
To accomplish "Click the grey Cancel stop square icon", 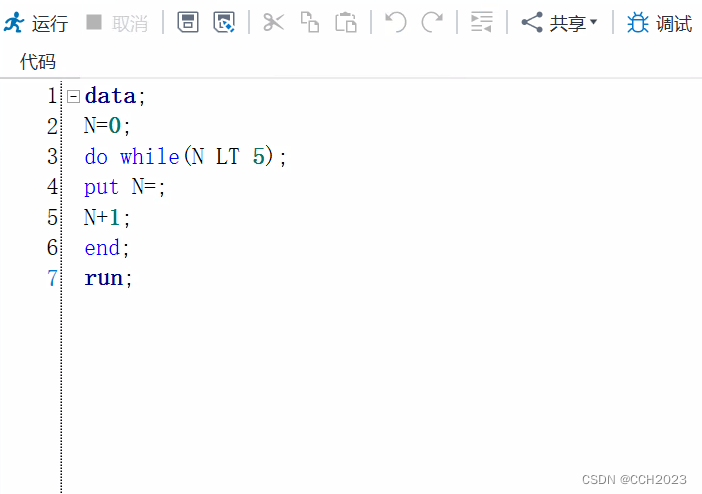I will tap(94, 22).
